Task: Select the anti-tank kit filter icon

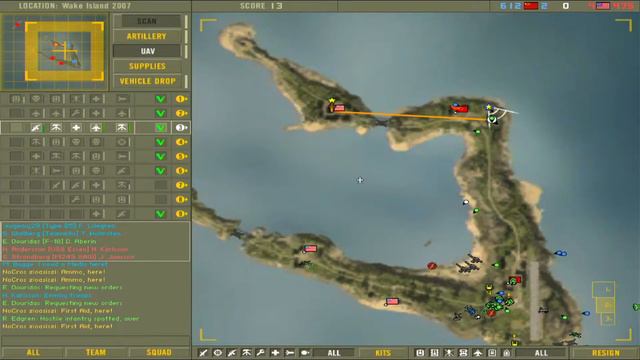Action: [x=290, y=353]
